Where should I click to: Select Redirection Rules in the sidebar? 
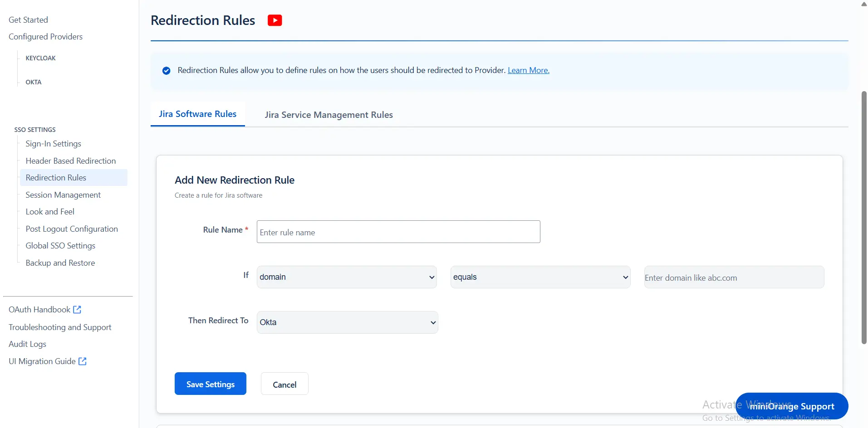click(x=74, y=178)
